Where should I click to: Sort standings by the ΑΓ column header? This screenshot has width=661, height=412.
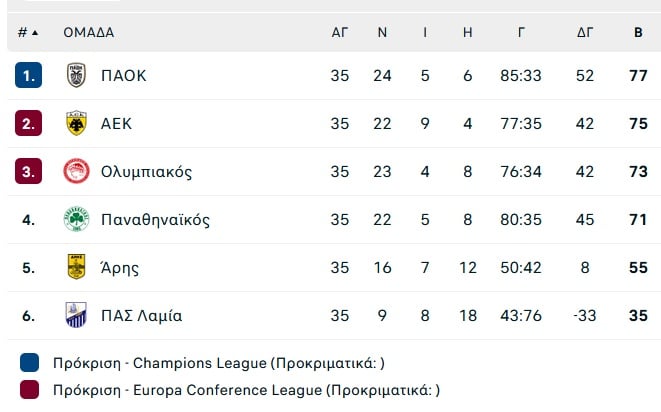pyautogui.click(x=339, y=32)
